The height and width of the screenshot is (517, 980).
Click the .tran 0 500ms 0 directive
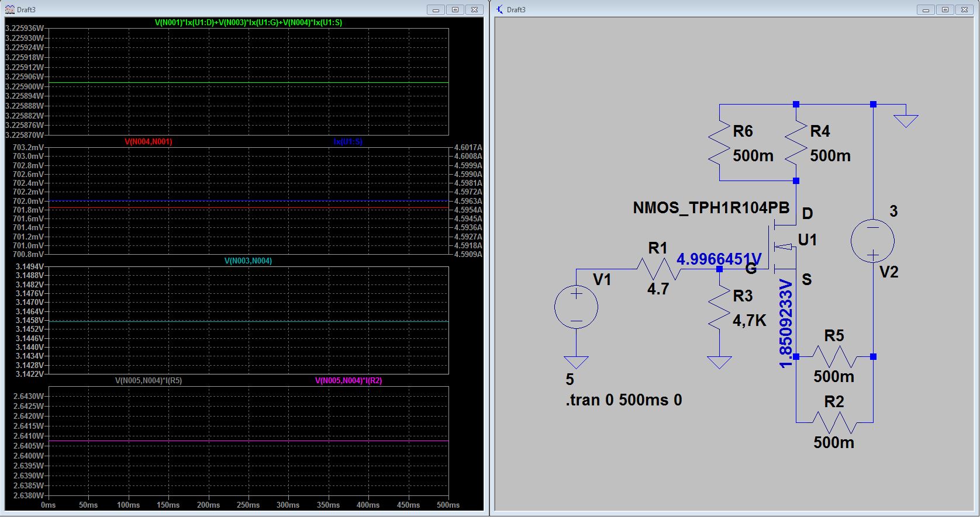[x=624, y=400]
